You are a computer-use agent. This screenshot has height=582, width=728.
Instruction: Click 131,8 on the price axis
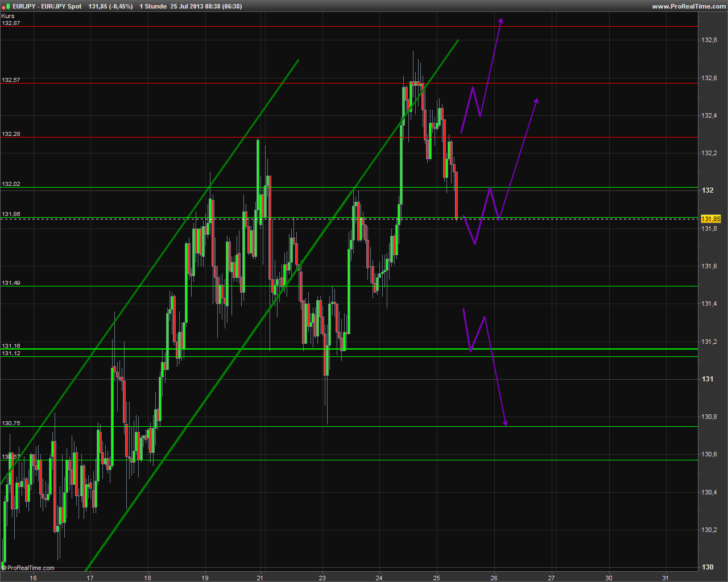[x=709, y=228]
